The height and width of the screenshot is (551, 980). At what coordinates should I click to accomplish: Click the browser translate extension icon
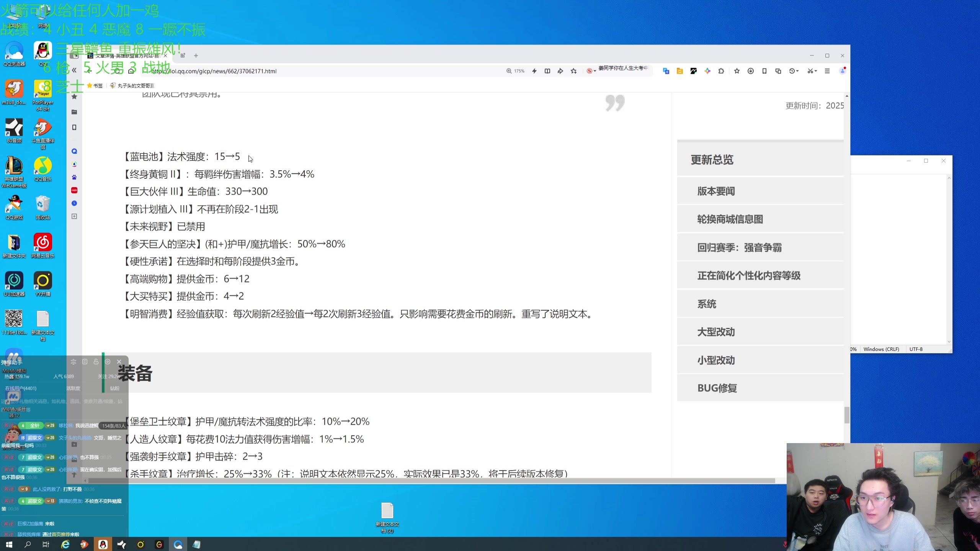pyautogui.click(x=666, y=71)
